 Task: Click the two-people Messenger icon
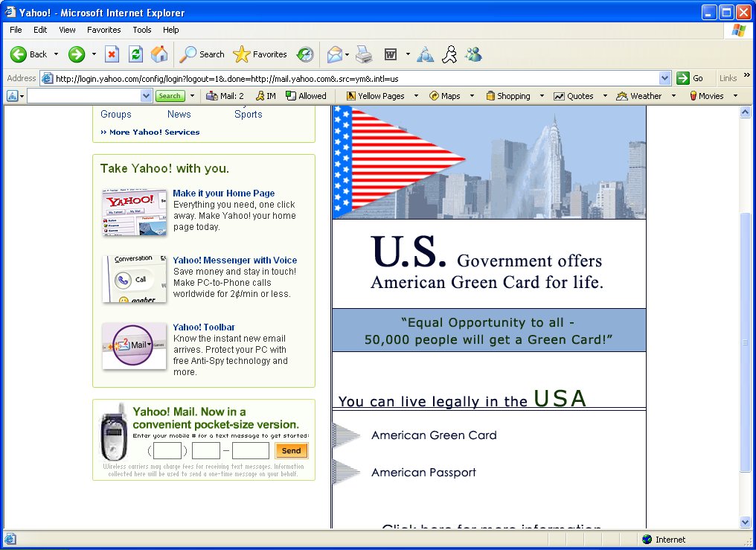pyautogui.click(x=473, y=54)
